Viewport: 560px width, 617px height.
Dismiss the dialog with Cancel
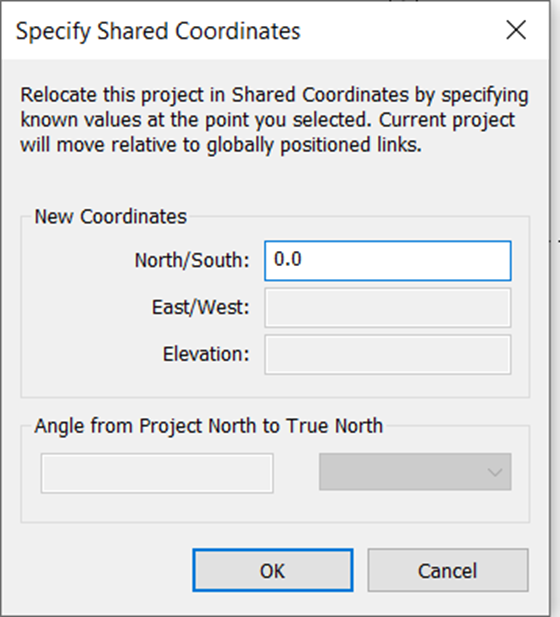coord(448,570)
